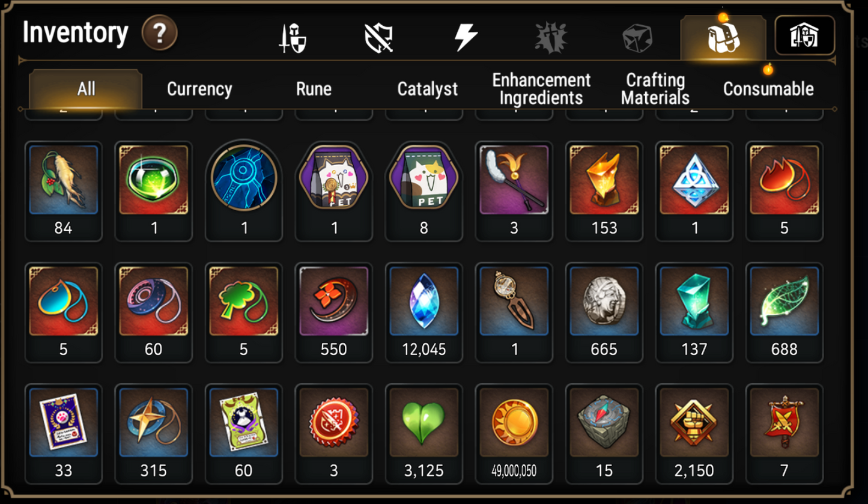Viewport: 868px width, 504px height.
Task: Open the house shield storage icon
Action: click(805, 35)
